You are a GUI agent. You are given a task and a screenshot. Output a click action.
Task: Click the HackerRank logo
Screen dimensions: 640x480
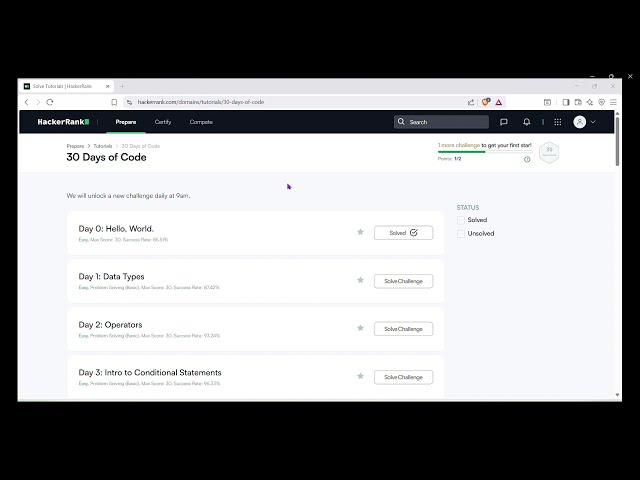tap(63, 122)
